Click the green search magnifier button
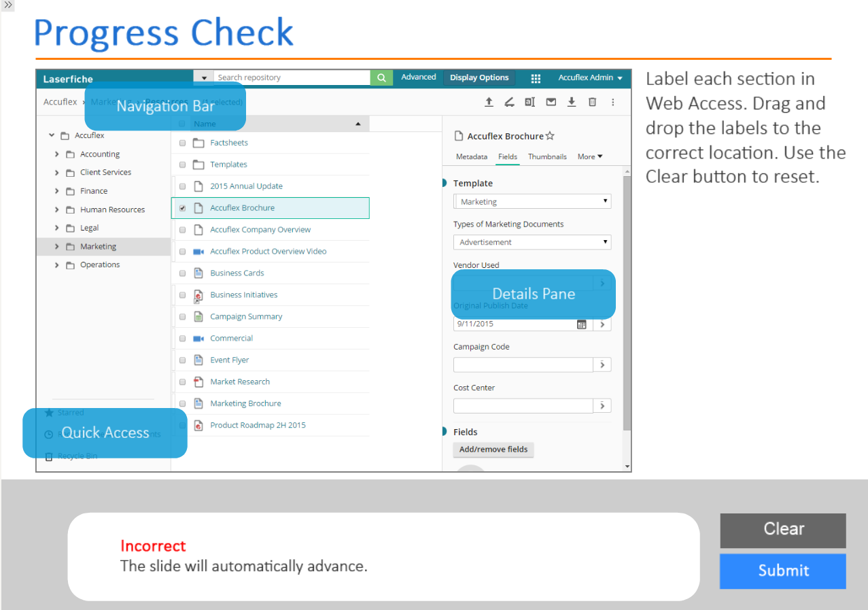868x610 pixels. [x=381, y=78]
